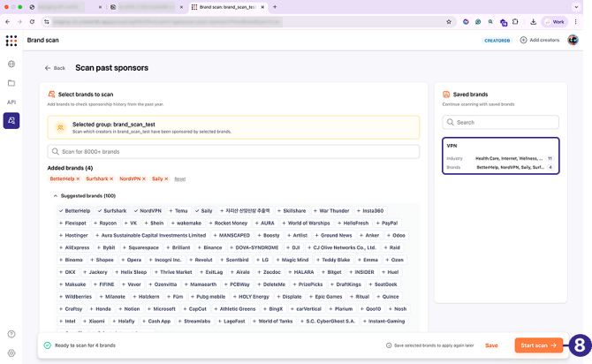Image resolution: width=592 pixels, height=364 pixels.
Task: Click the Reset link
Action: point(179,178)
